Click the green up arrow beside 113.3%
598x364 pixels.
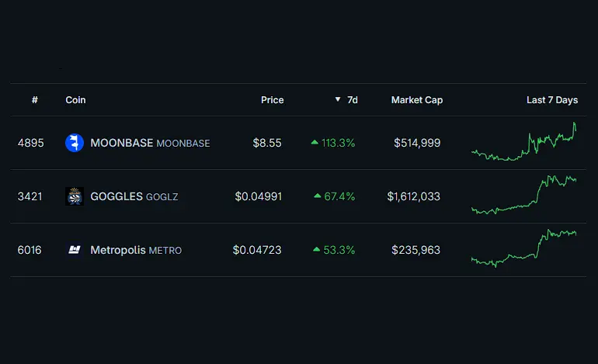315,143
